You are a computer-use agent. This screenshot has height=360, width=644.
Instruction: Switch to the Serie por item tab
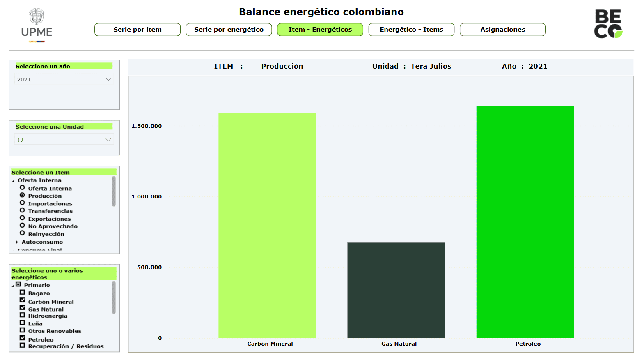(x=137, y=30)
